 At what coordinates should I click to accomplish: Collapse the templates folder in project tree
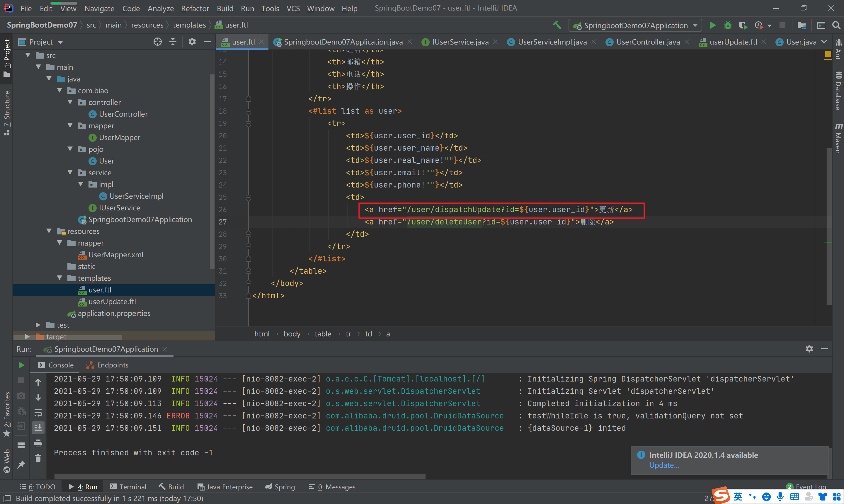coord(59,278)
